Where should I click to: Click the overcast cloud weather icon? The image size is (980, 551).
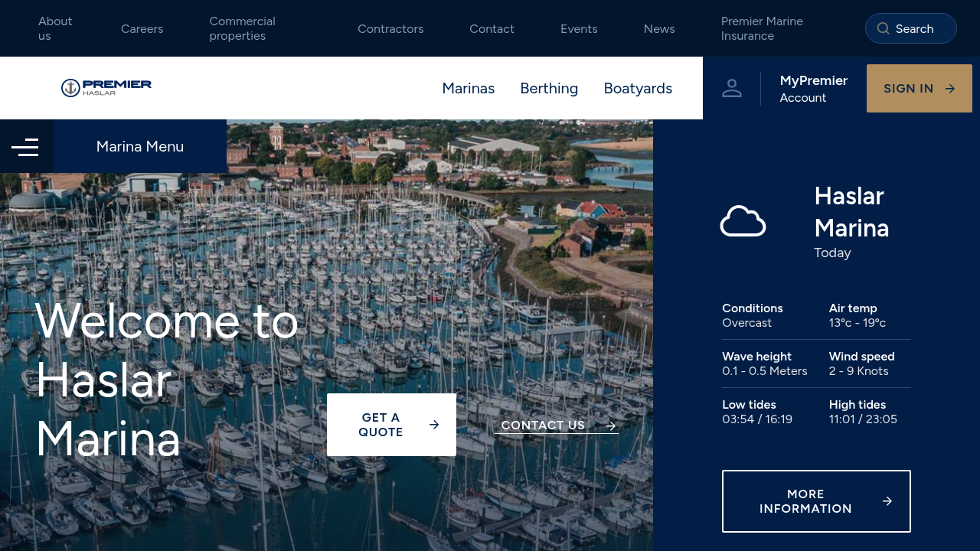743,221
